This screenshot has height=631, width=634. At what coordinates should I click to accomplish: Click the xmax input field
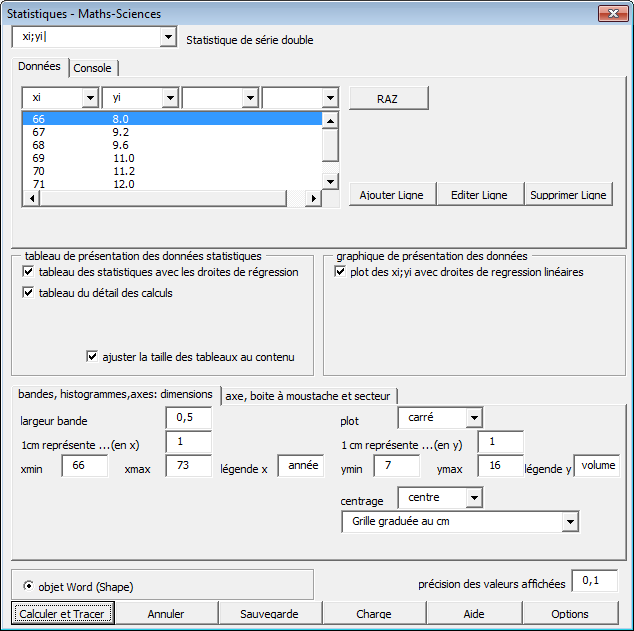pyautogui.click(x=188, y=465)
